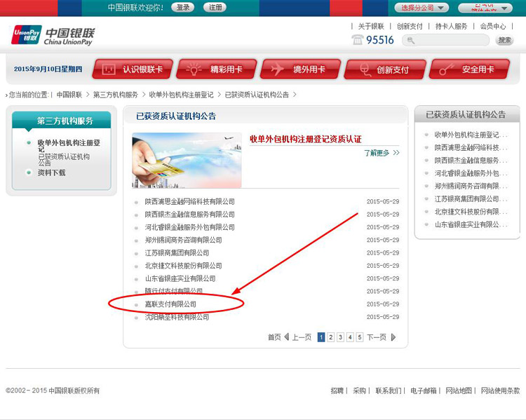526x420 pixels.
Task: Open the language dropdown at top right
Action: click(x=485, y=8)
